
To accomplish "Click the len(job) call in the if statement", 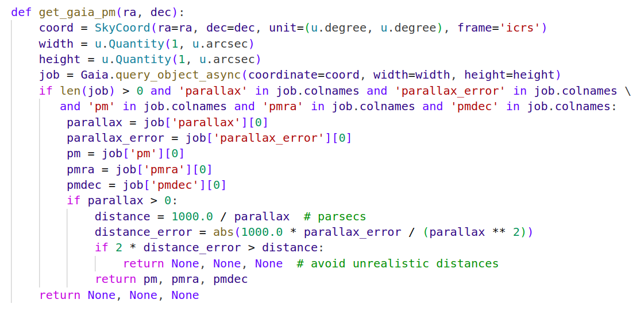I will (x=91, y=91).
